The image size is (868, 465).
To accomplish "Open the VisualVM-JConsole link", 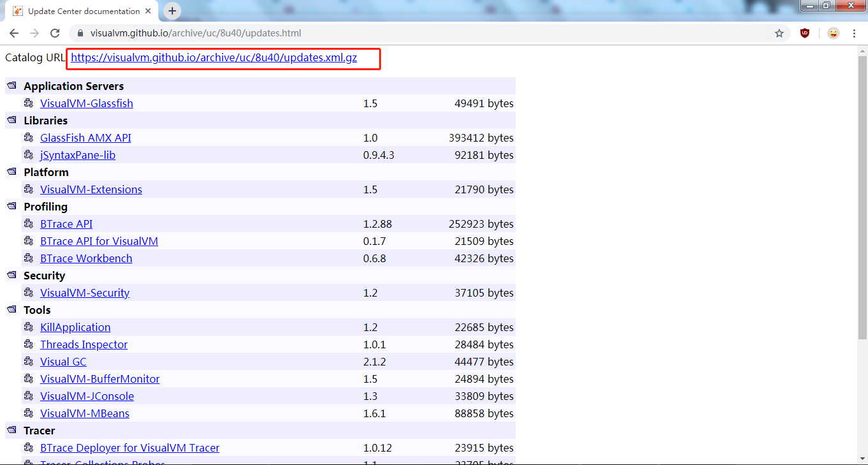I will (x=87, y=396).
